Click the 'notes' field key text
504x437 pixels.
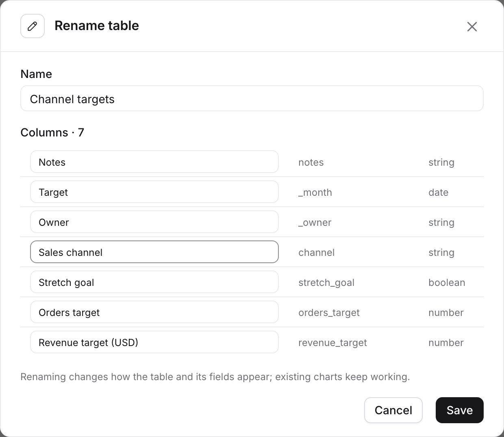311,162
